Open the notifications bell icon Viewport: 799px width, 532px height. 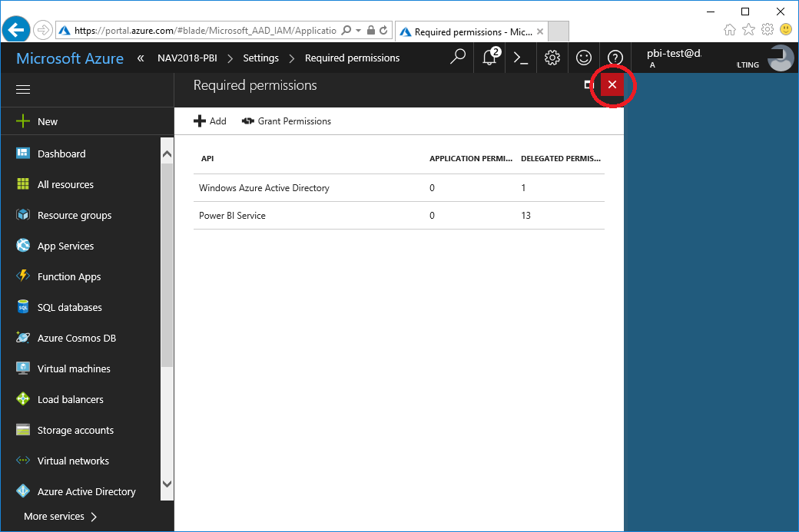pos(489,58)
